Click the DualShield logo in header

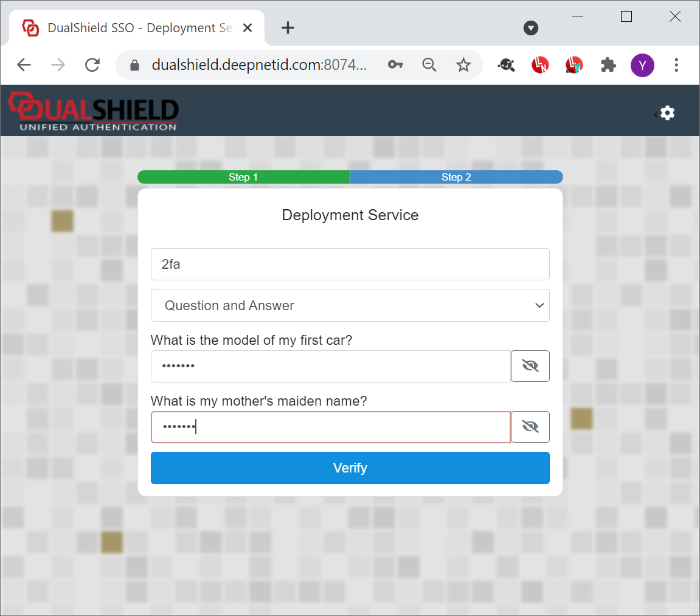click(93, 111)
